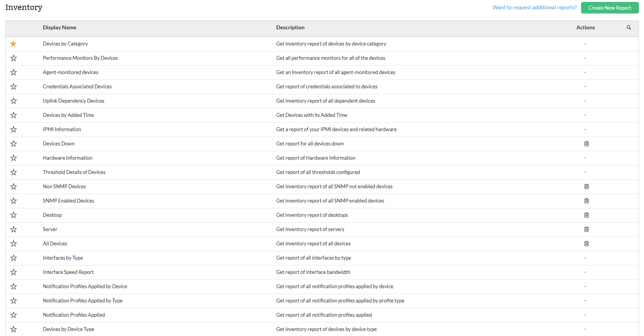
Task: Delete the Server inventory report
Action: click(586, 229)
